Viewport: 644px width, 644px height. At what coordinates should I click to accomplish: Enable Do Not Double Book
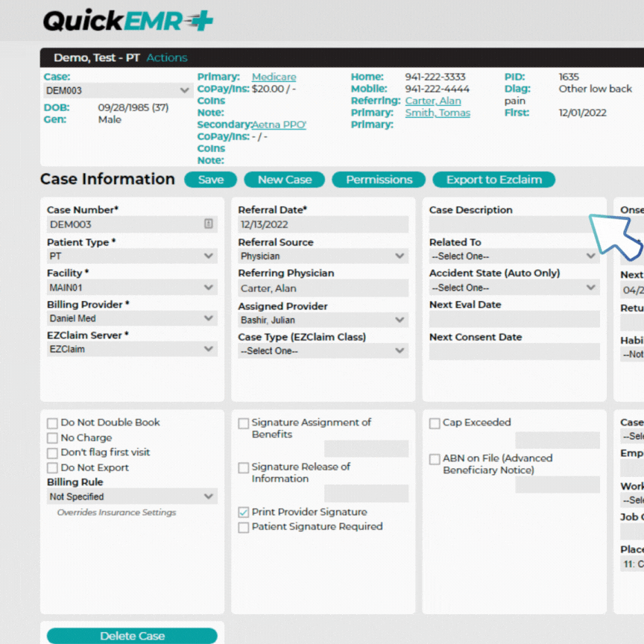coord(52,422)
